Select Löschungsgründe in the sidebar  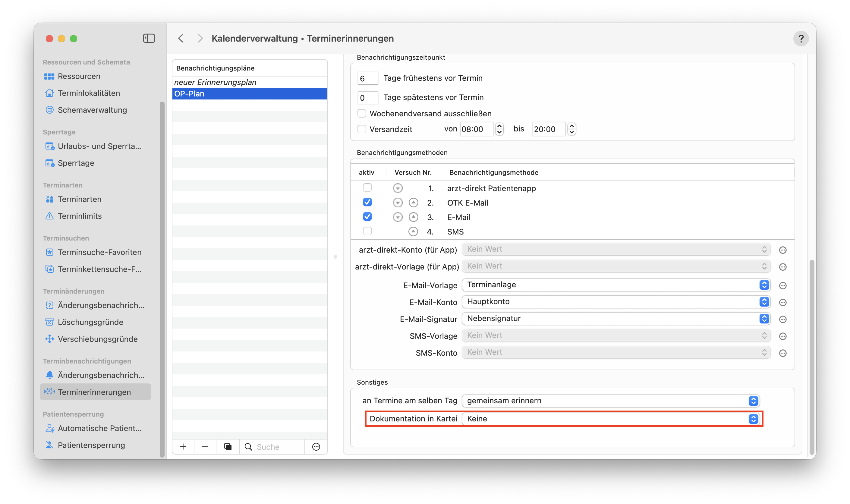click(x=90, y=322)
